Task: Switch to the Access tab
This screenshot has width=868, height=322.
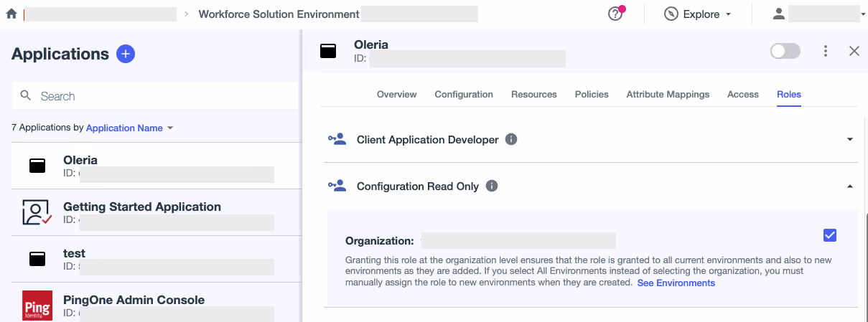Action: tap(743, 94)
